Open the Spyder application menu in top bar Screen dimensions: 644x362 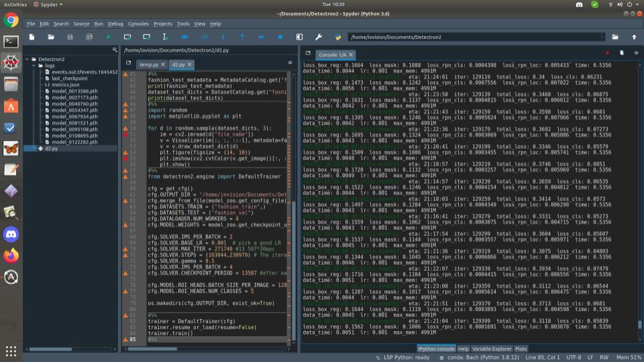48,5
